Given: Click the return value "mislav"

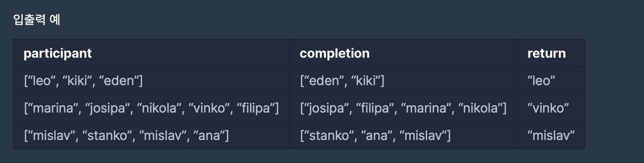Looking at the screenshot, I should pos(551,136).
